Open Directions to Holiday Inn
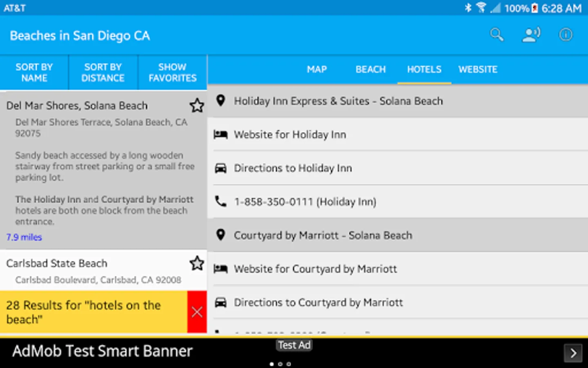 coord(398,168)
